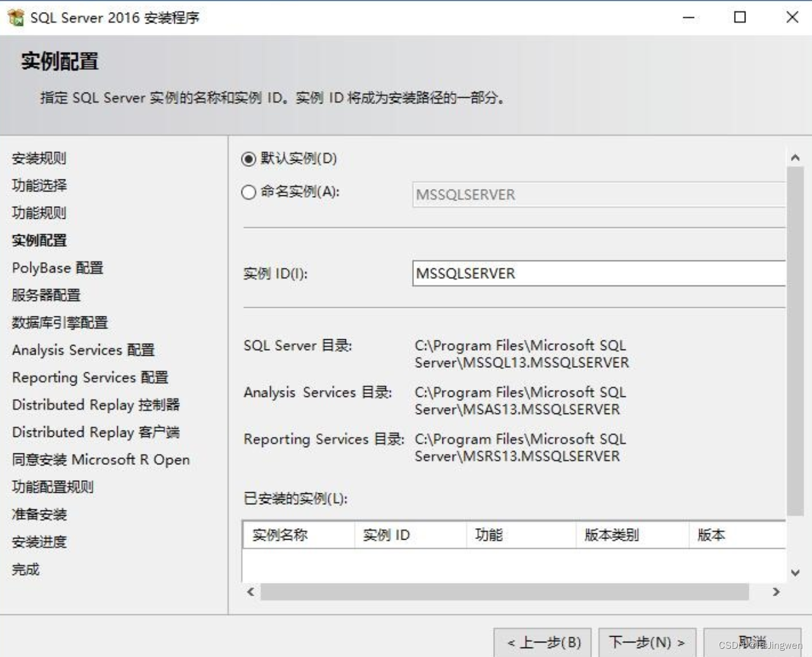This screenshot has width=812, height=657.
Task: Open 功能规则 step in sidebar
Action: click(39, 213)
